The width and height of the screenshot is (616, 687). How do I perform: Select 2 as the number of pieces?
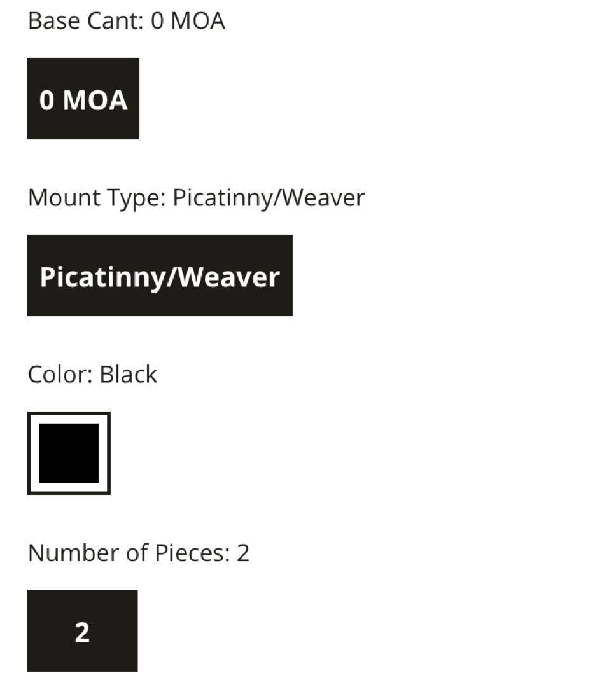click(82, 631)
